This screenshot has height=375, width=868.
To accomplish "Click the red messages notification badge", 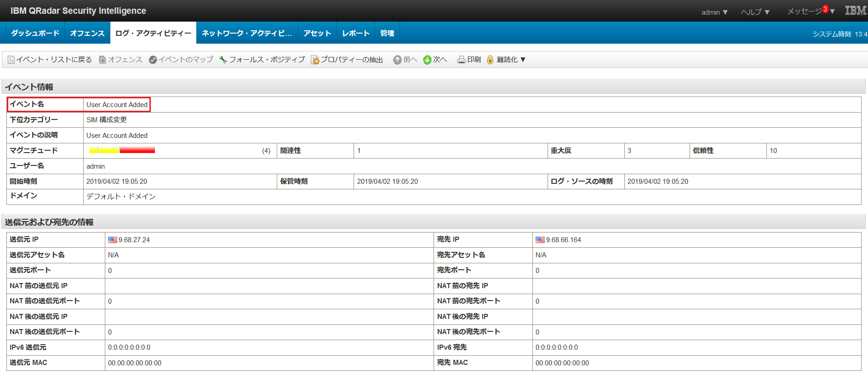I will pyautogui.click(x=825, y=9).
